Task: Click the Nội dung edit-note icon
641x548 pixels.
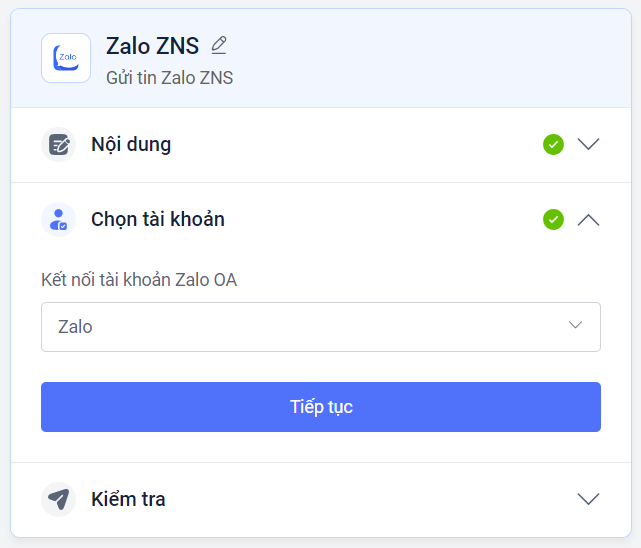Action: pos(59,144)
